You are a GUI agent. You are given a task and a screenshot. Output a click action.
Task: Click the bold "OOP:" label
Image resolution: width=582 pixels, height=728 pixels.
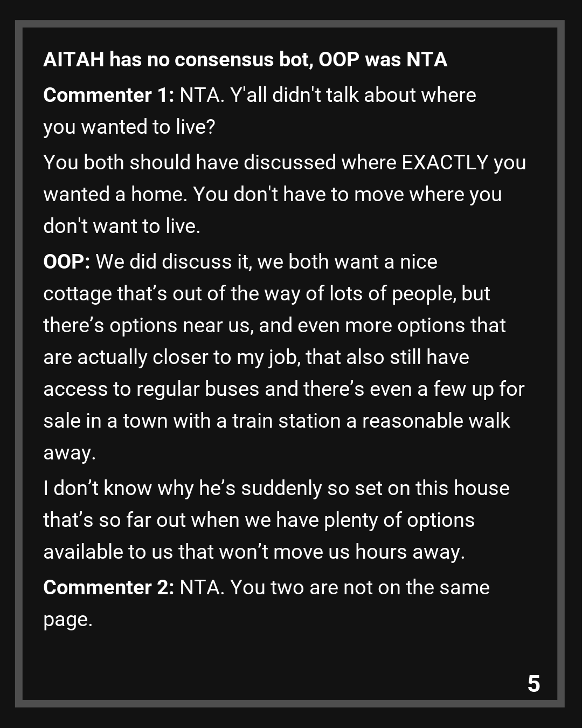pos(66,262)
